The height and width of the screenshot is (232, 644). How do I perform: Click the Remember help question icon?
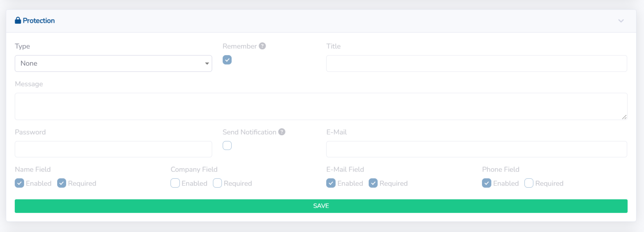click(x=262, y=46)
